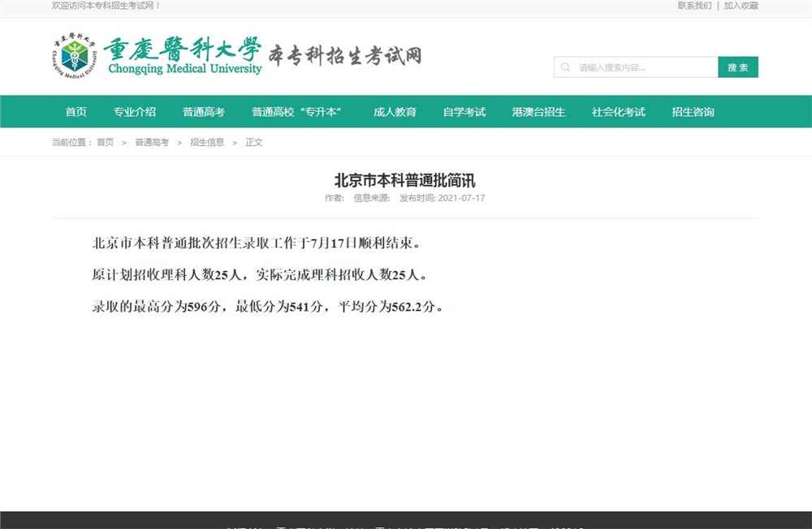This screenshot has width=812, height=529.
Task: Open the 港澳台招生 menu item
Action: (538, 112)
